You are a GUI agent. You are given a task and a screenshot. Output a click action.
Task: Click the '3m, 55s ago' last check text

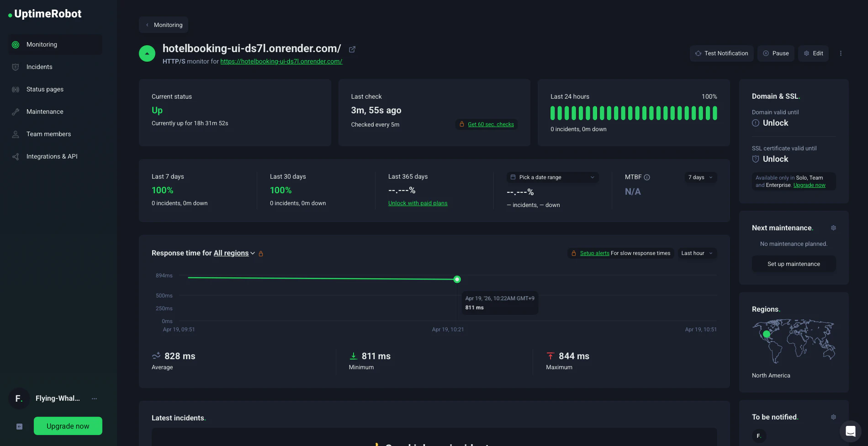click(x=376, y=110)
